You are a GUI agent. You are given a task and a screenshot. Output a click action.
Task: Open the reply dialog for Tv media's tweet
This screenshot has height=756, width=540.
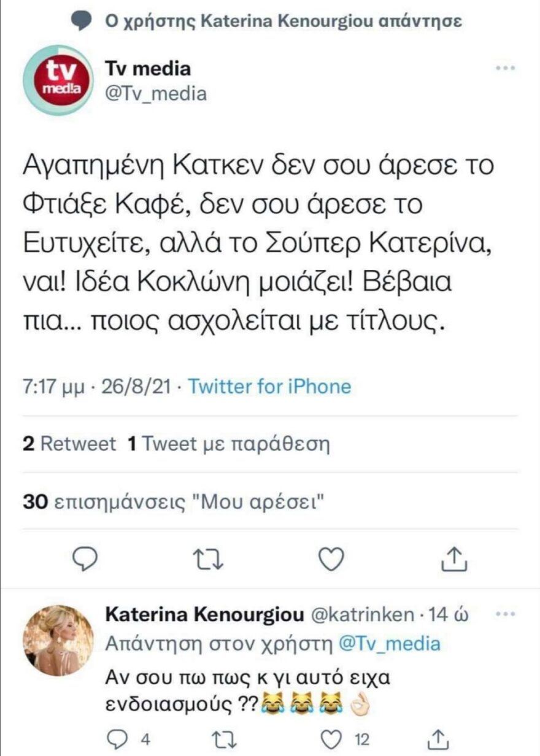point(86,559)
